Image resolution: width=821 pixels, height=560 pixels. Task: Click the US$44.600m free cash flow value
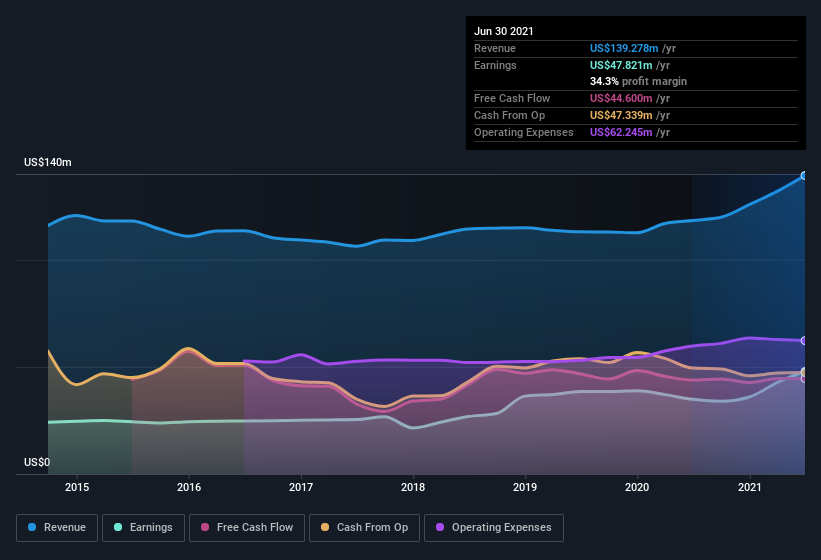(621, 98)
